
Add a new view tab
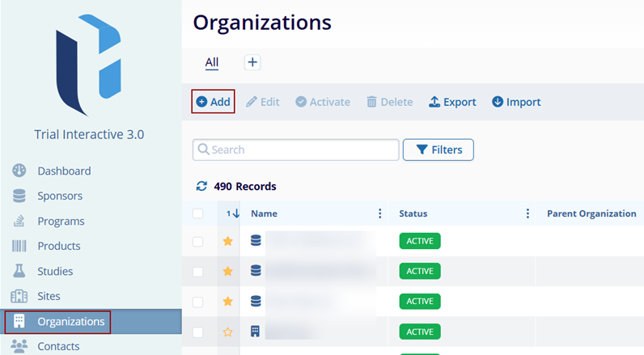[x=252, y=62]
